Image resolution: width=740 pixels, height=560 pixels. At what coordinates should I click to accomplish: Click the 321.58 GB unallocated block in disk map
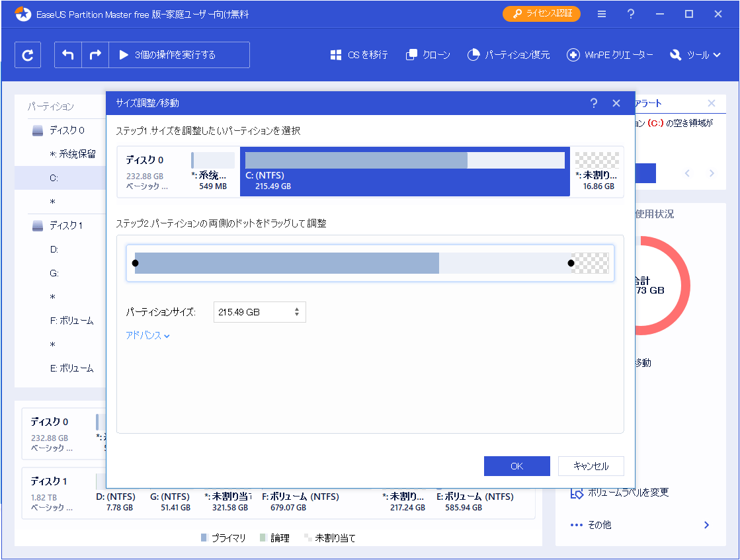229,502
